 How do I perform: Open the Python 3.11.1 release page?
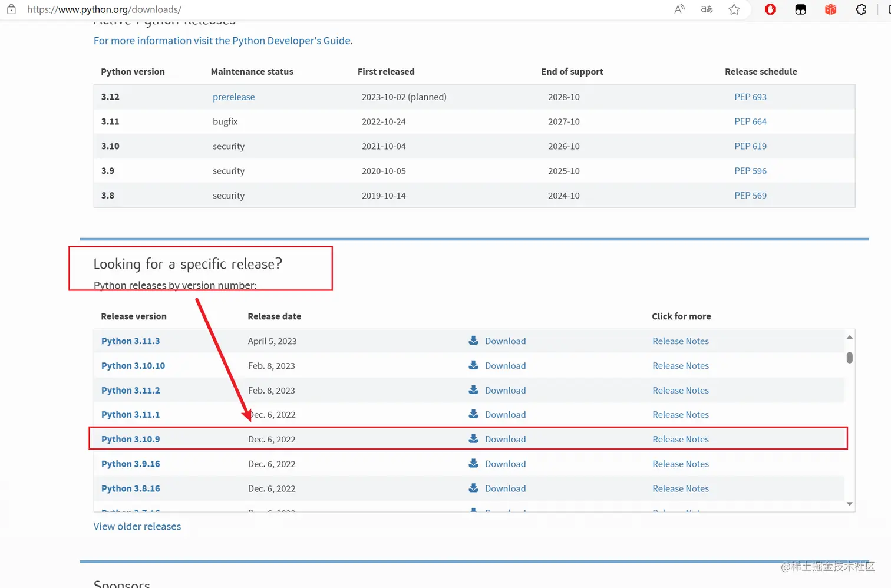pyautogui.click(x=130, y=415)
